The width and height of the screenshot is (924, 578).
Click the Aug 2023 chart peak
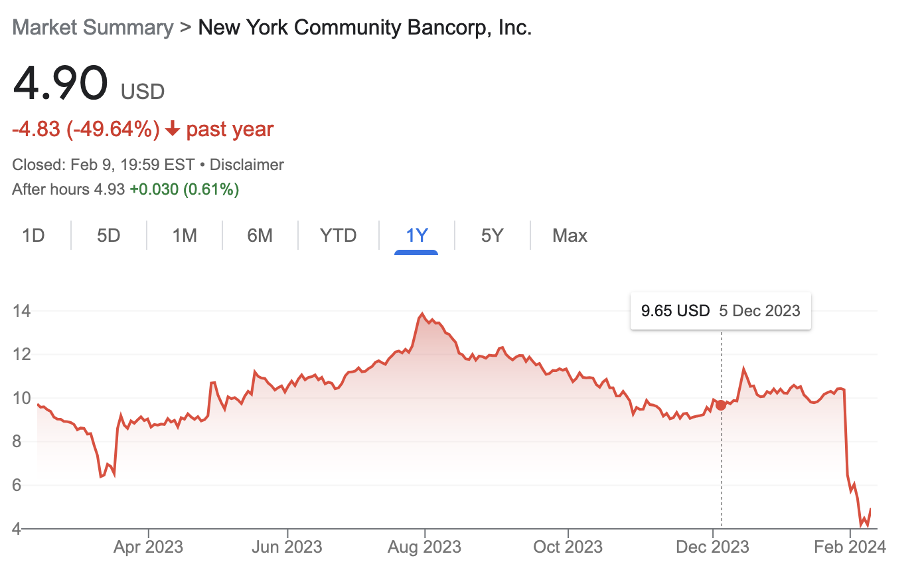tap(422, 314)
